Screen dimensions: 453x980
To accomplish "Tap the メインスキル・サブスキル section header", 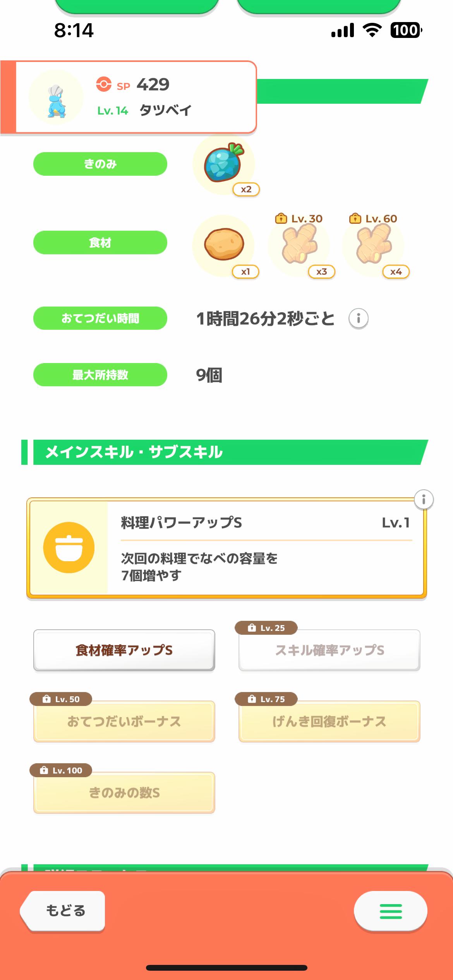I will [225, 452].
